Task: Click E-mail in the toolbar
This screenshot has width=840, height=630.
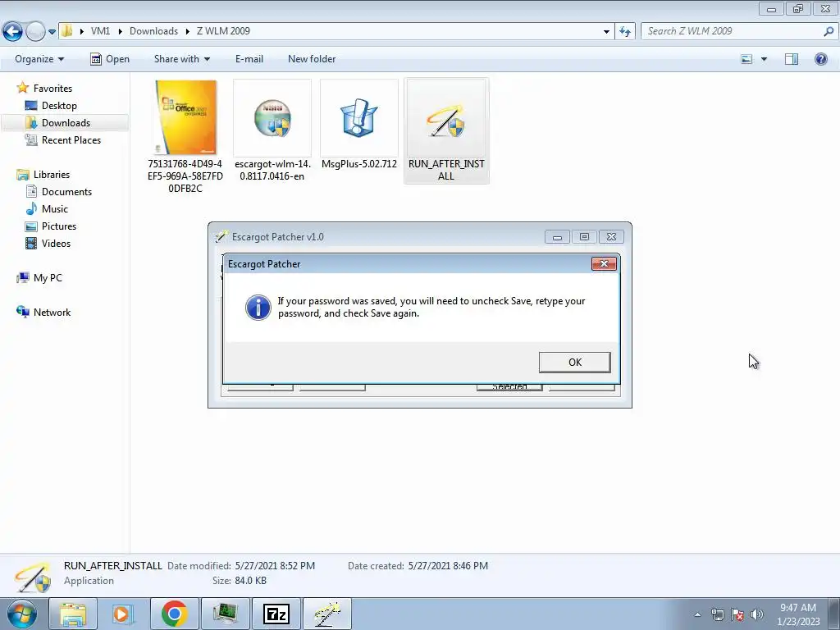Action: [249, 59]
